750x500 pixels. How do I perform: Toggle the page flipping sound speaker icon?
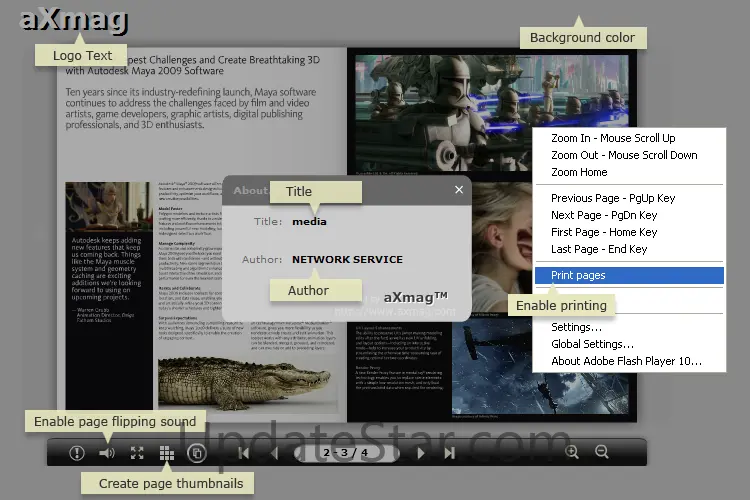click(x=107, y=453)
